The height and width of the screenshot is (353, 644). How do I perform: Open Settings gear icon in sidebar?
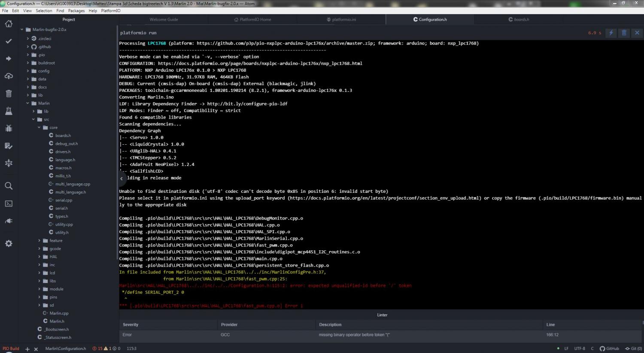[x=9, y=243]
